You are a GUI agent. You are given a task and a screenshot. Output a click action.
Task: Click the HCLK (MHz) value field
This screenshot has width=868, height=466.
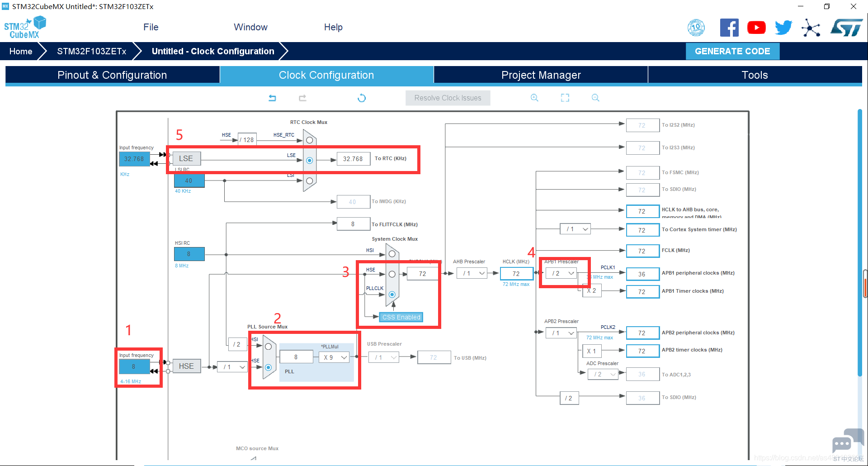tap(516, 274)
